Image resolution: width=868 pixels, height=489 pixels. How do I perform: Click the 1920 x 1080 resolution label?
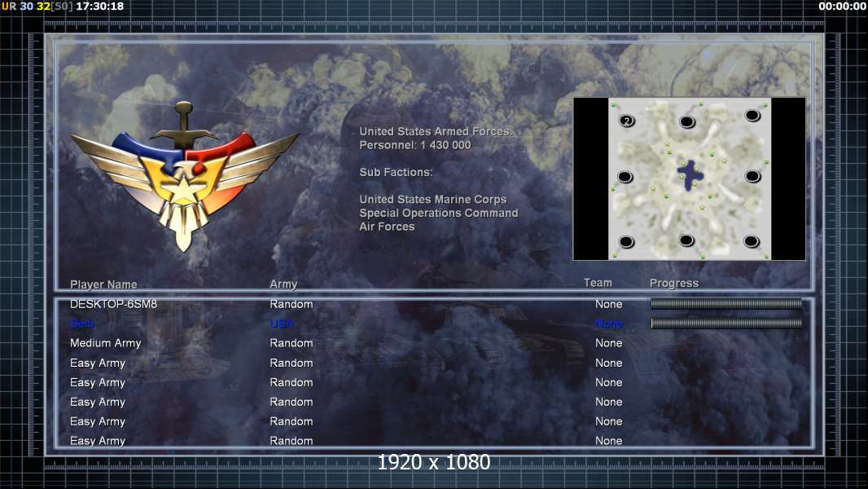pos(433,462)
